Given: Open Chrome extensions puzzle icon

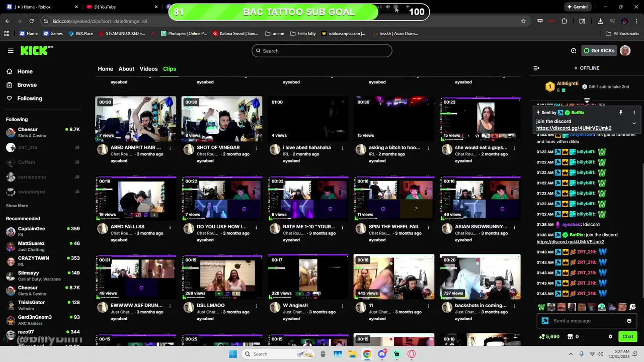Looking at the screenshot, I should pyautogui.click(x=564, y=21).
